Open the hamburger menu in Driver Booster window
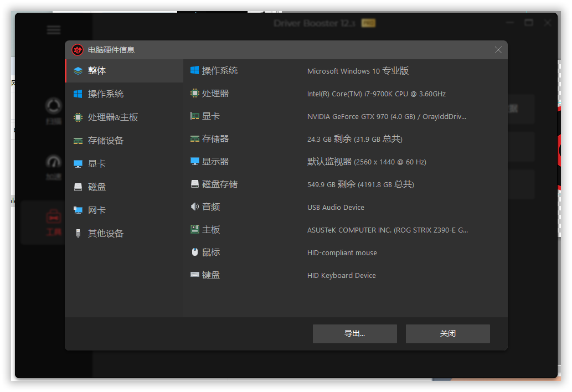Viewport: 572px width, 392px height. click(x=54, y=30)
